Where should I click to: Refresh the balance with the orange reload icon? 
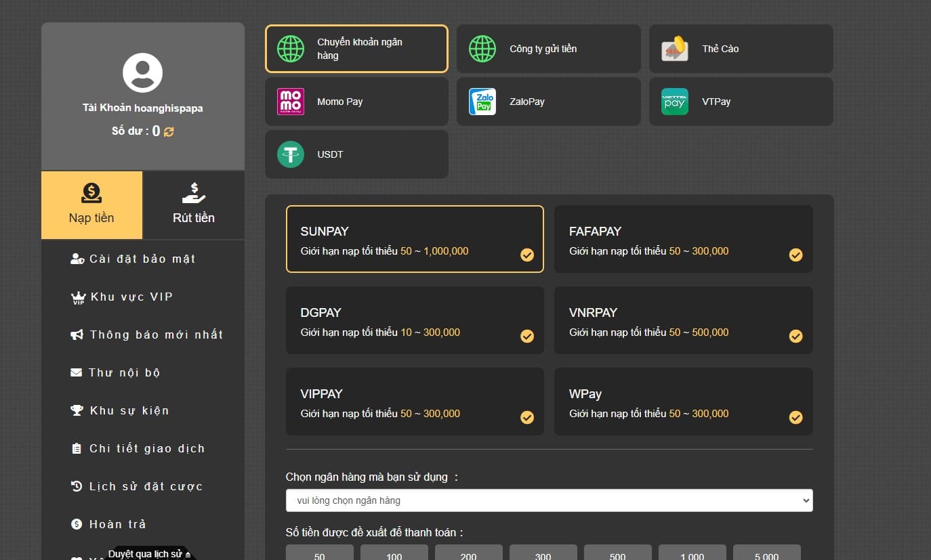point(169,131)
